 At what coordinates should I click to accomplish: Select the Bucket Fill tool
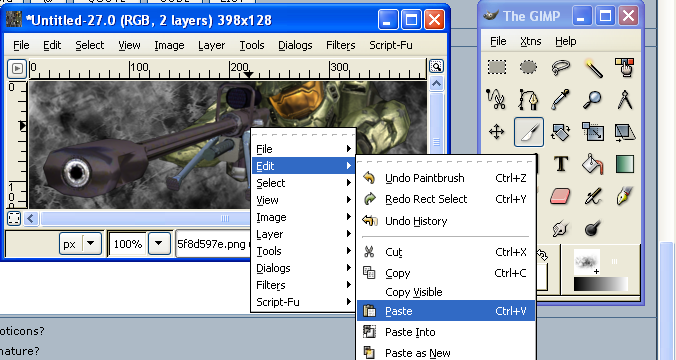tap(593, 164)
